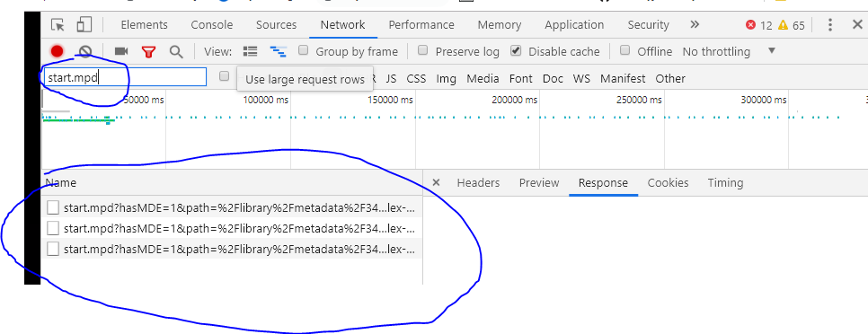Filter requests by CSS type
868x334 pixels.
pyautogui.click(x=416, y=78)
